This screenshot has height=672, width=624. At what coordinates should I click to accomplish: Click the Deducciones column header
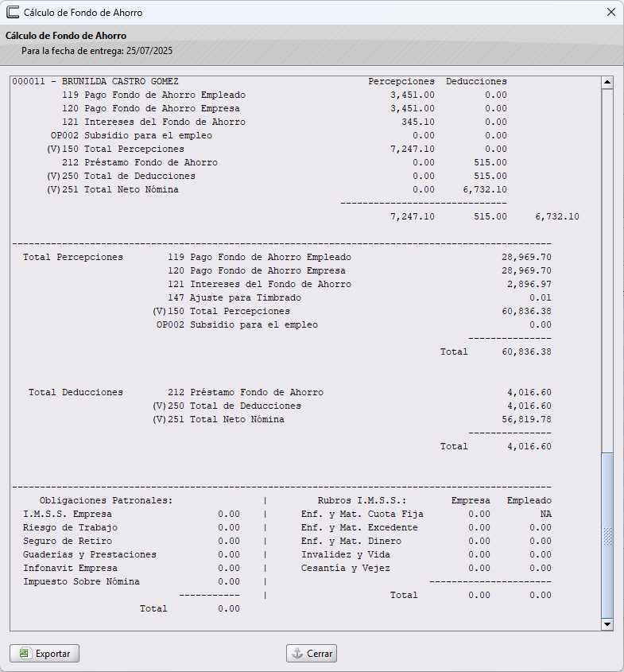pos(476,81)
